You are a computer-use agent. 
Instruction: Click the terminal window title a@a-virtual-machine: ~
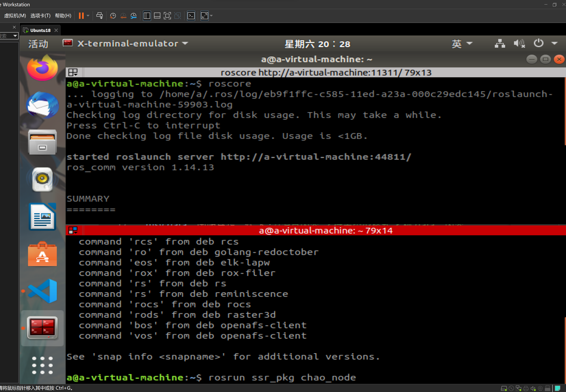coord(317,59)
